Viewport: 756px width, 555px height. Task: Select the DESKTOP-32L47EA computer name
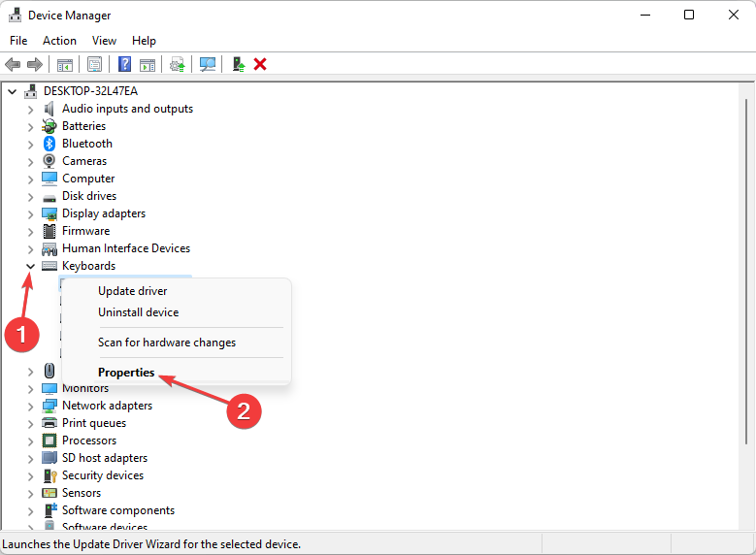point(90,91)
